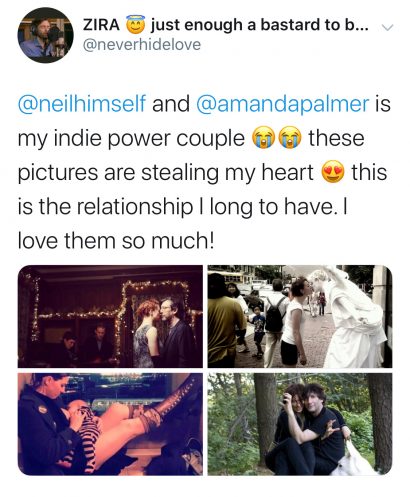Tap the heart-eyes emoji in the tweet

pyautogui.click(x=333, y=173)
